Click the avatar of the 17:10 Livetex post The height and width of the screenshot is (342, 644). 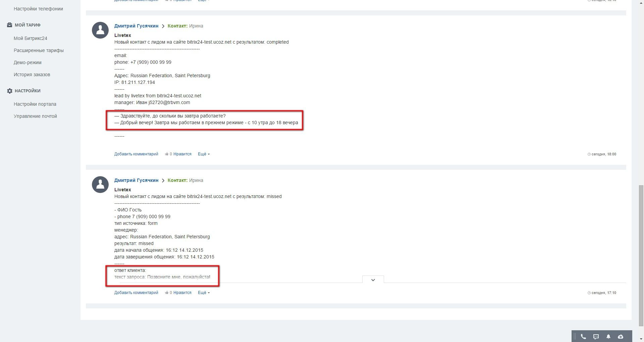(100, 185)
